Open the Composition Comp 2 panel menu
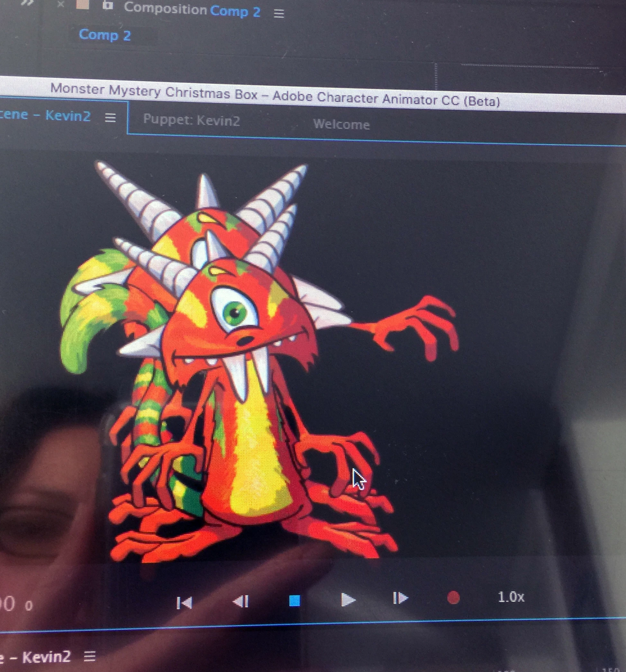The width and height of the screenshot is (626, 672). [279, 14]
